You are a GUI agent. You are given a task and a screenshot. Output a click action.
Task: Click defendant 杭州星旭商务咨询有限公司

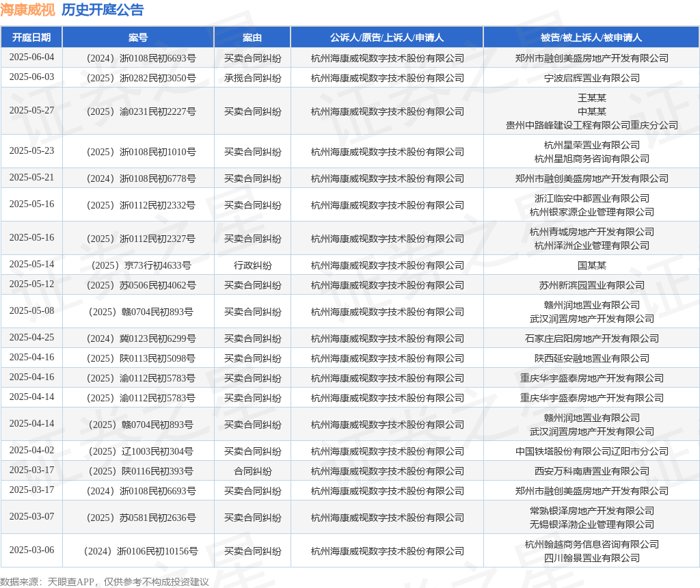[x=592, y=159]
